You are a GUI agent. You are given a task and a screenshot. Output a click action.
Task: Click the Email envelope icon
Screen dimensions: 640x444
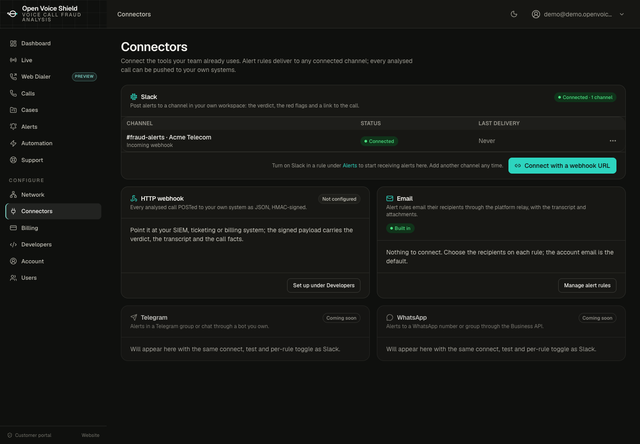pyautogui.click(x=389, y=198)
